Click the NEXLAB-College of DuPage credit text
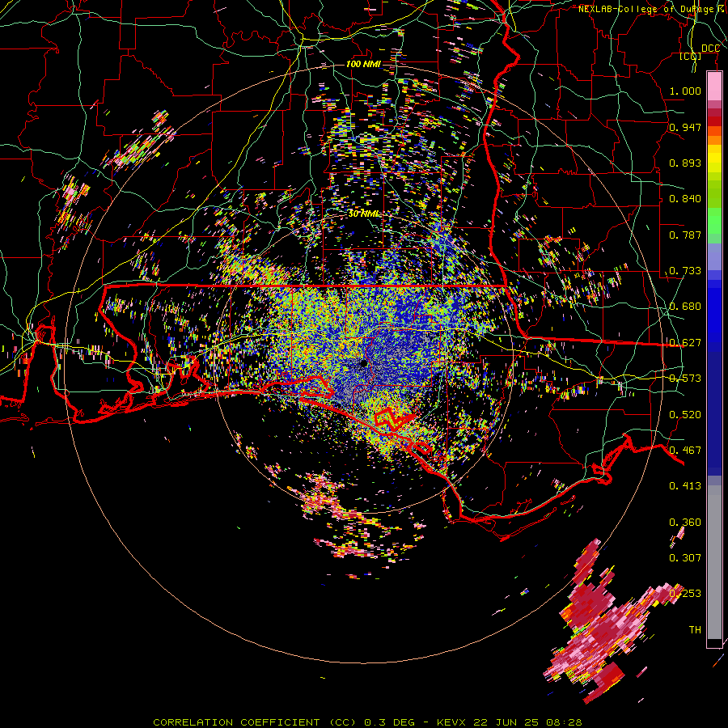 (652, 9)
